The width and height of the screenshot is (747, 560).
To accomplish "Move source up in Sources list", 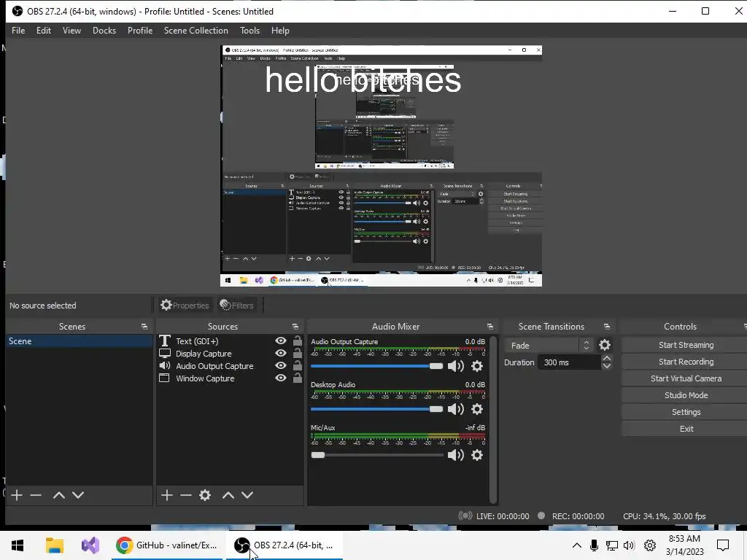I will pyautogui.click(x=228, y=495).
